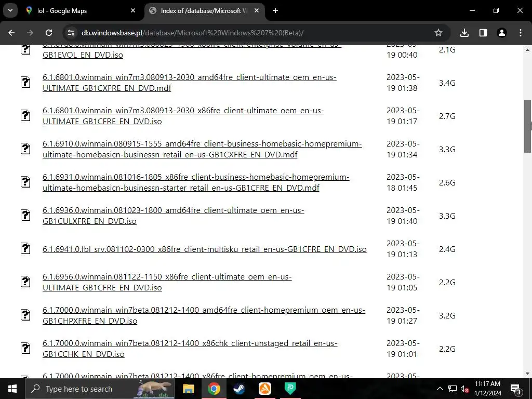Click file icon beside 6.1.7000.0 amd64fre row
The width and height of the screenshot is (532, 399).
click(x=25, y=315)
